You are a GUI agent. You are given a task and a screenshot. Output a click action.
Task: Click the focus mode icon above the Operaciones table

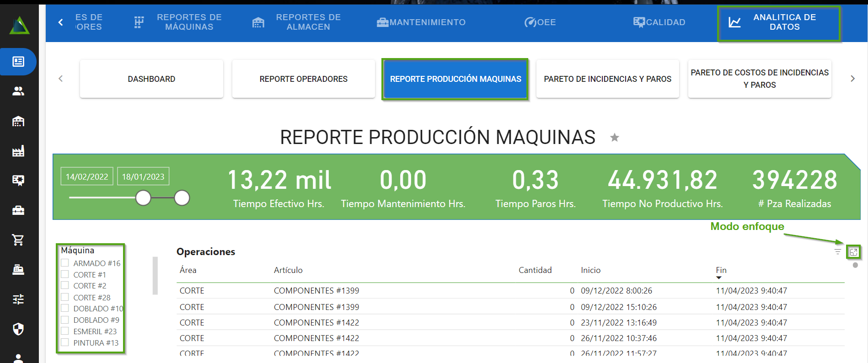pyautogui.click(x=853, y=252)
